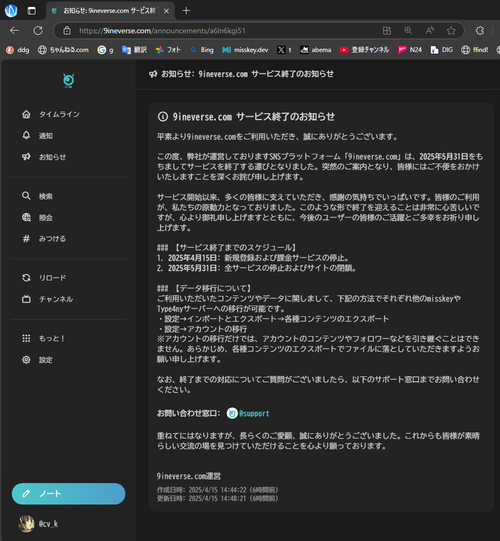Open a new browser tab

[x=186, y=11]
